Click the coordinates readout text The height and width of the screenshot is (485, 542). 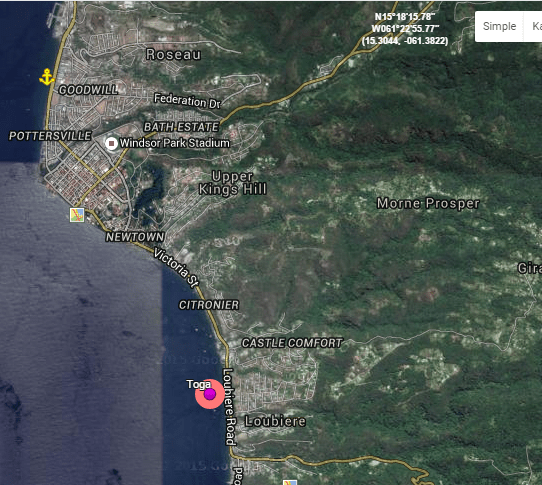405,29
